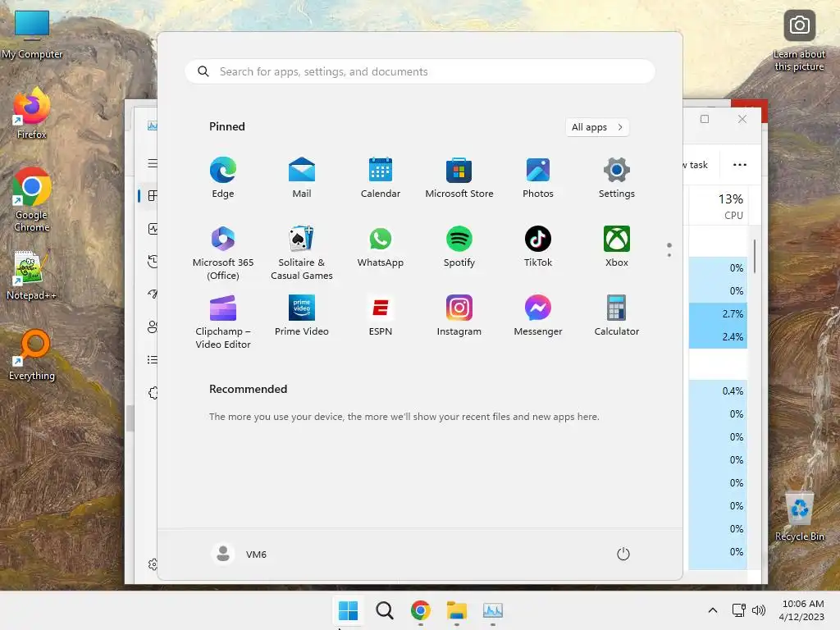Viewport: 840px width, 630px height.
Task: Maximize the Task Manager window
Action: pyautogui.click(x=705, y=119)
